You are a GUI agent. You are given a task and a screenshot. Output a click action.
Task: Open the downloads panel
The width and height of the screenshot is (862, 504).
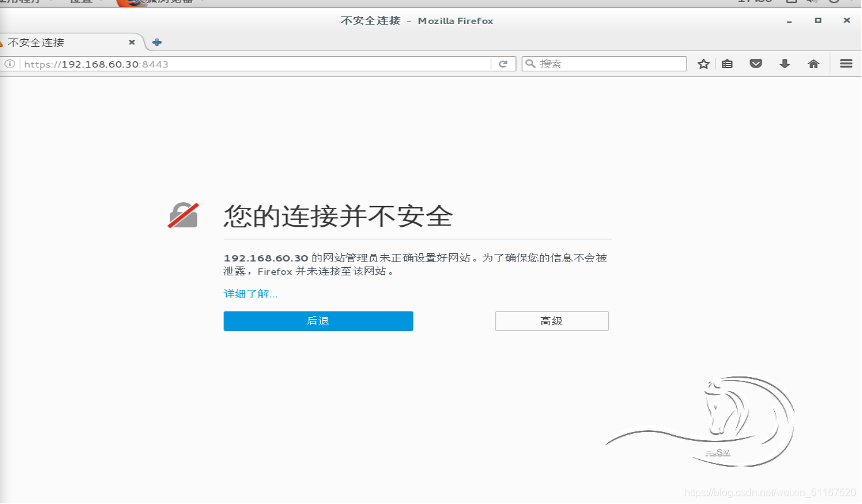pos(785,64)
